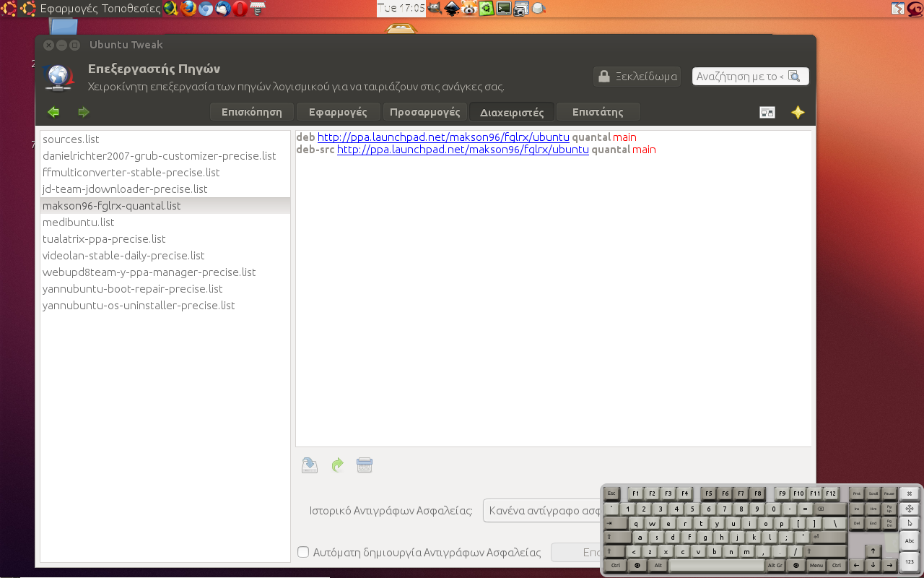Switch to the Εφαρμογές tab in Ubuntu Tweak
924x578 pixels.
tap(338, 112)
